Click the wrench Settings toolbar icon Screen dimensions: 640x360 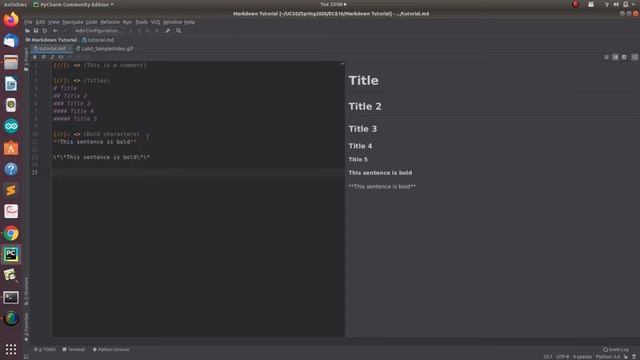pos(167,31)
